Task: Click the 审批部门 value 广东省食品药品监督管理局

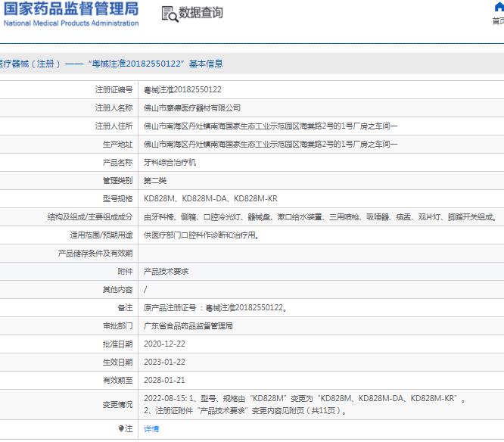Action: 188,326
